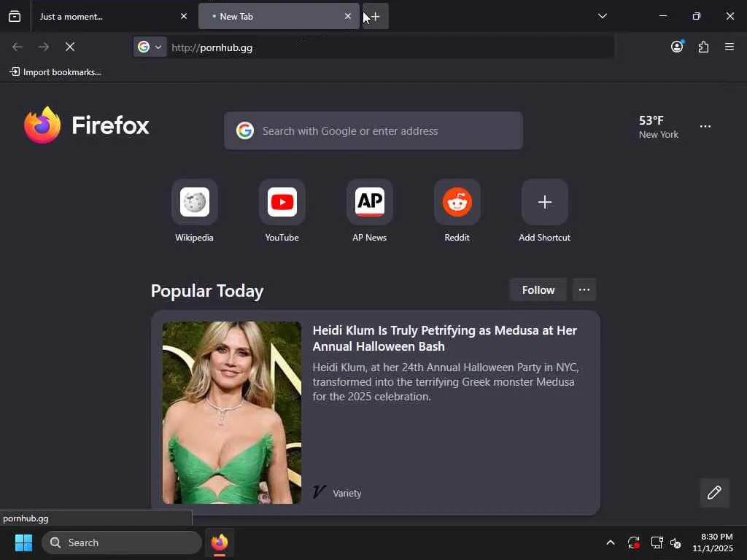Show hidden icons in system tray
The image size is (747, 560).
tap(611, 542)
